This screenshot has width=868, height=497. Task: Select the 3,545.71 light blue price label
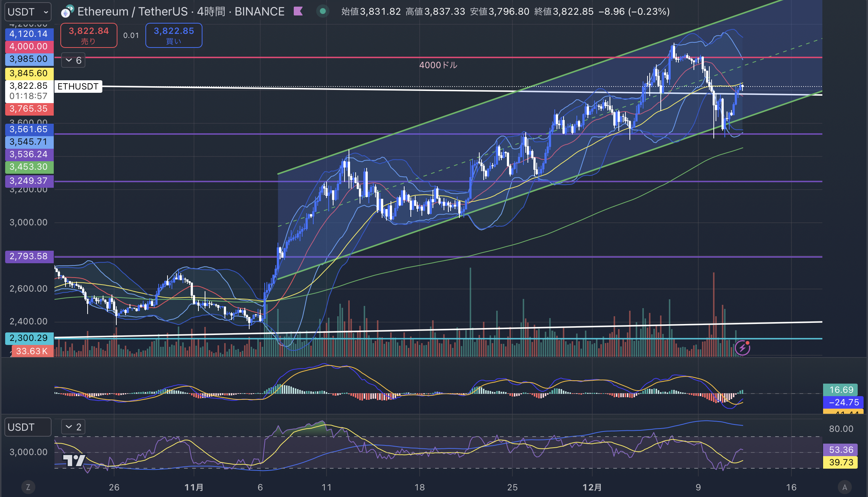coord(29,142)
